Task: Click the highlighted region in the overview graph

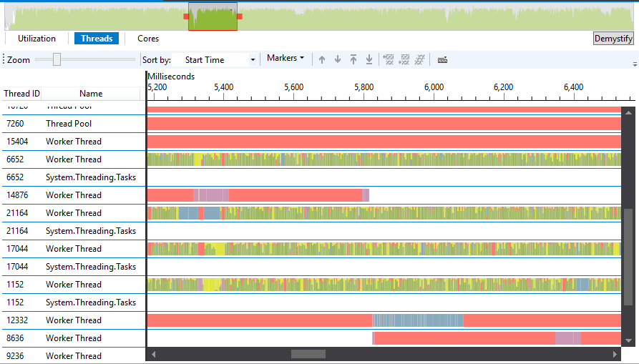Action: [213, 16]
